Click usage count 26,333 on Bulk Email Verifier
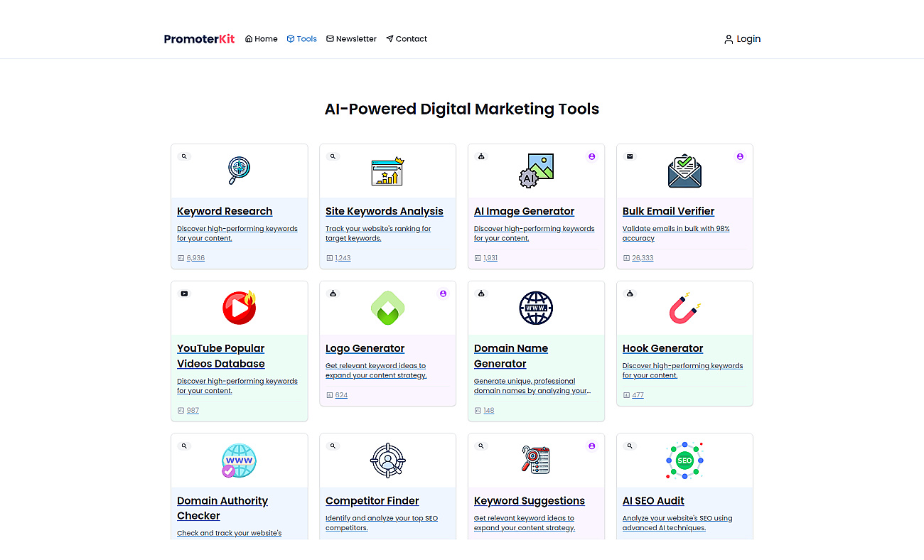 pyautogui.click(x=643, y=258)
